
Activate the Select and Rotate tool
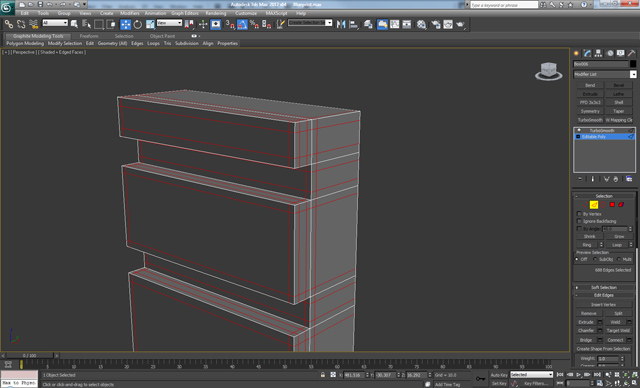pos(138,24)
